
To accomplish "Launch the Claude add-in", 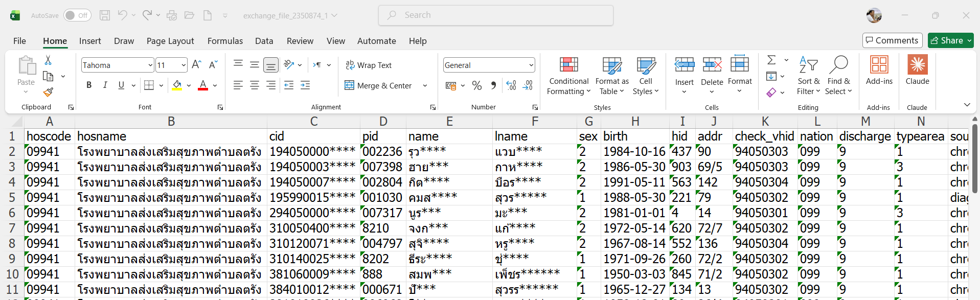I will coord(917,70).
